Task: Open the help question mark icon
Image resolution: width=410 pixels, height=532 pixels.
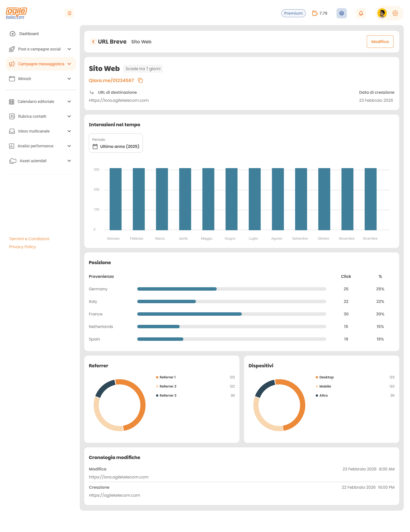Action: pos(341,13)
